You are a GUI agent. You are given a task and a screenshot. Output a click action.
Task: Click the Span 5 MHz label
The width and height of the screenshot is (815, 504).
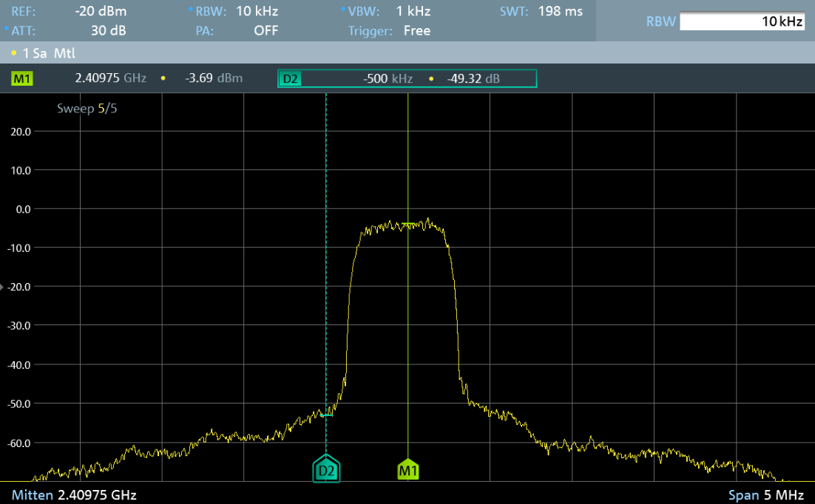point(765,494)
